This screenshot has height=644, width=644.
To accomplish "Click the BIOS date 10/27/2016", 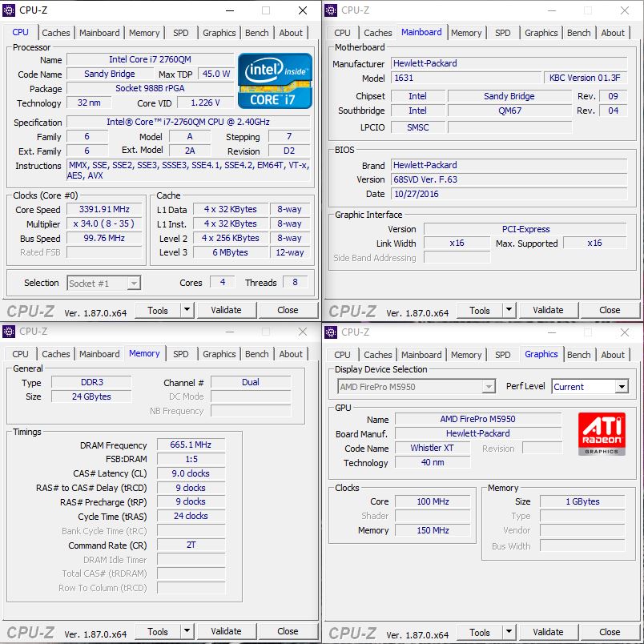I will click(x=509, y=194).
